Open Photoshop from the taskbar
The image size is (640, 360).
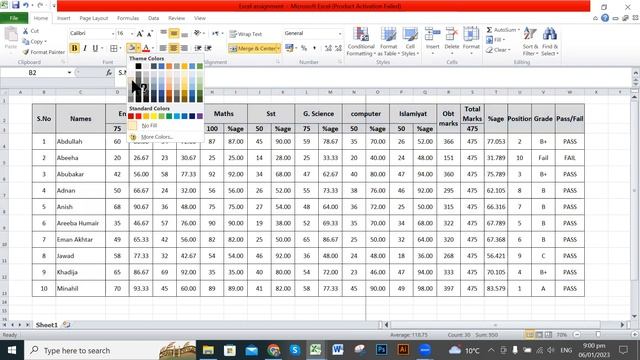pos(382,350)
